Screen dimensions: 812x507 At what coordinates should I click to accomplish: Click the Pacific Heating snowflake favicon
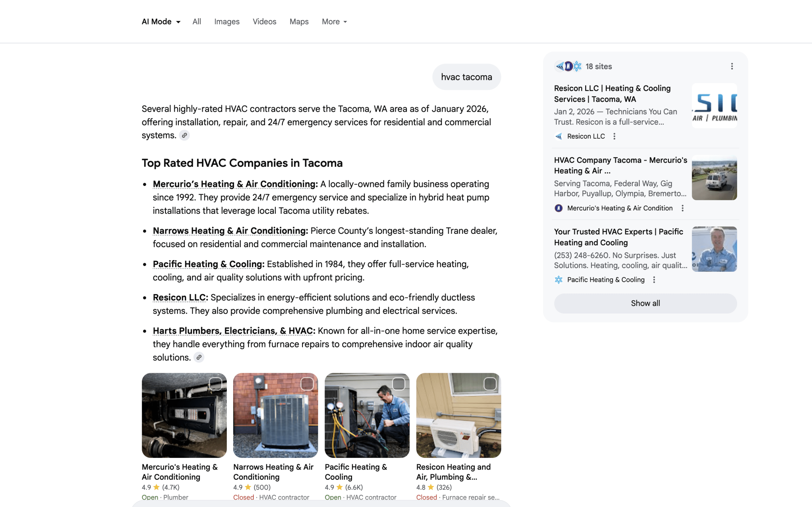558,280
